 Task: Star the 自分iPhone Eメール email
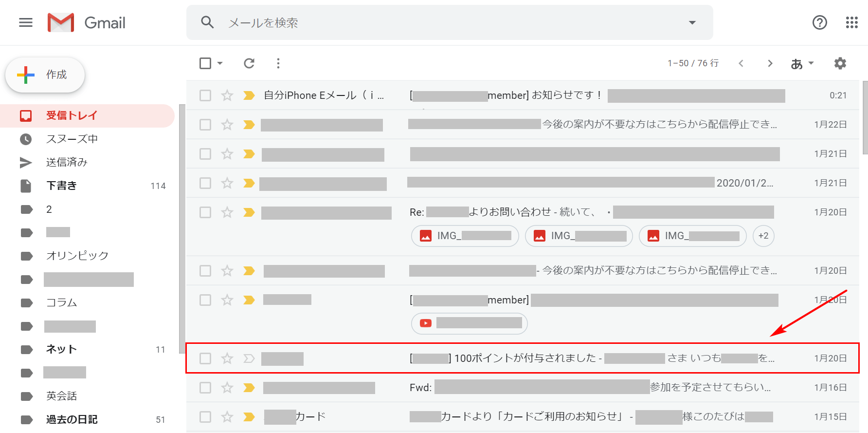[227, 95]
